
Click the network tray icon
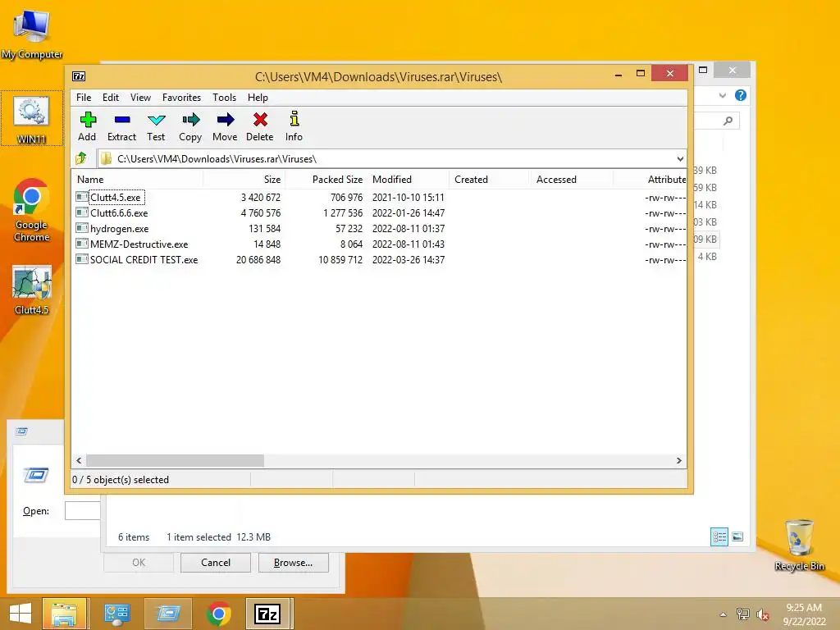click(743, 614)
